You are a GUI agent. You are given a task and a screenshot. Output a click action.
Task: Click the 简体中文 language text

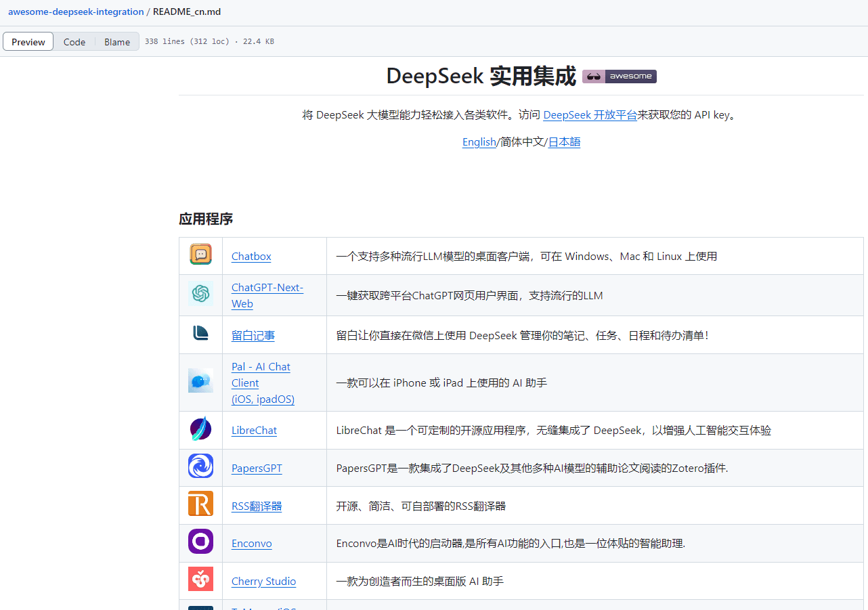point(522,142)
